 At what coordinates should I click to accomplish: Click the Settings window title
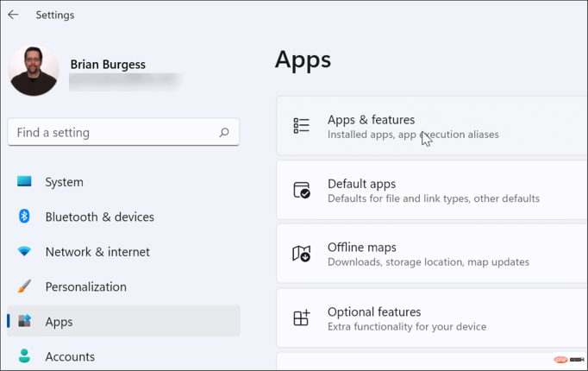[55, 15]
